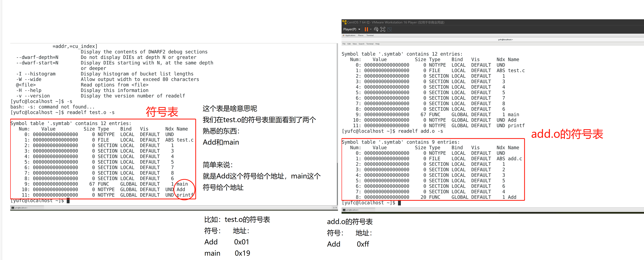Open the Help menu of the right terminal
The height and width of the screenshot is (260, 644).
pos(377,44)
